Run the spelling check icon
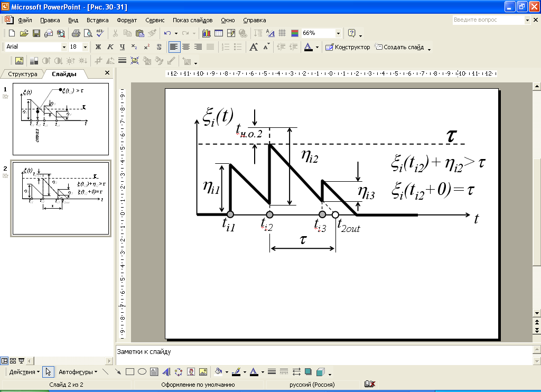Viewport: 541px width, 392px height. [100, 33]
